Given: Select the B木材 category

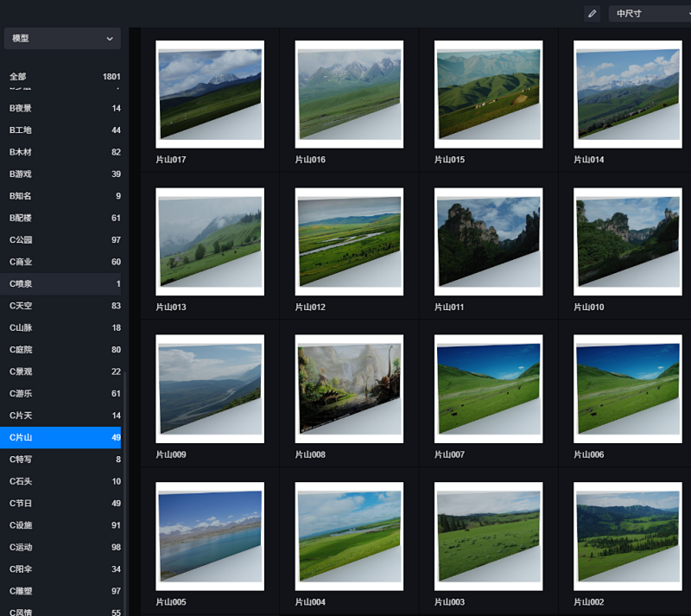Looking at the screenshot, I should (x=60, y=152).
